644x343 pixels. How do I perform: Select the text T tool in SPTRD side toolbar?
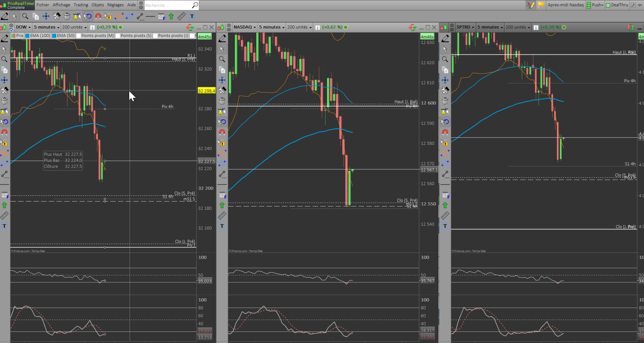[x=445, y=226]
